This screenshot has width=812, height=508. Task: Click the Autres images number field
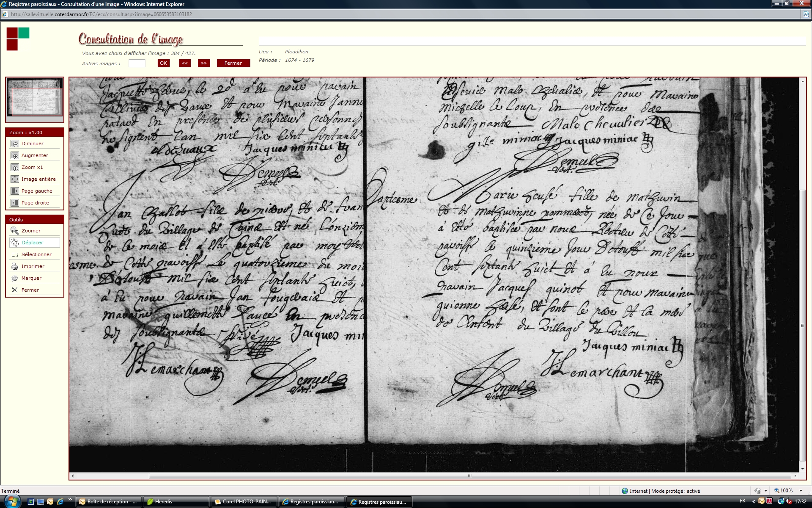click(137, 63)
